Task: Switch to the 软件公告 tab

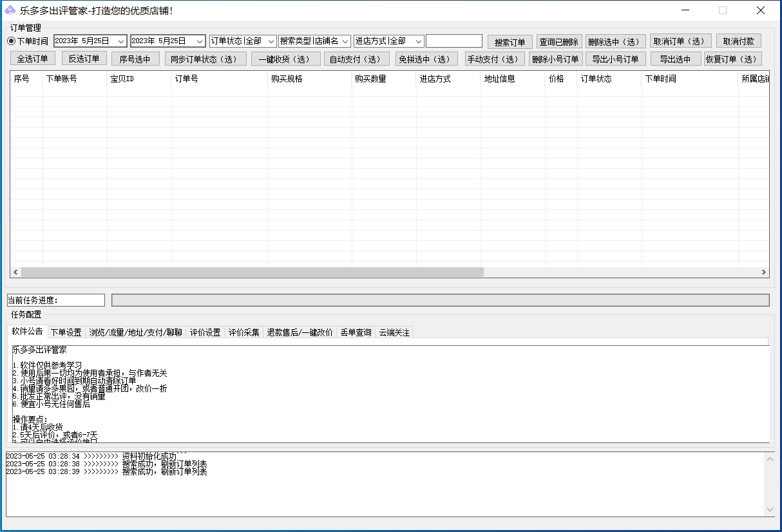Action: (x=28, y=332)
